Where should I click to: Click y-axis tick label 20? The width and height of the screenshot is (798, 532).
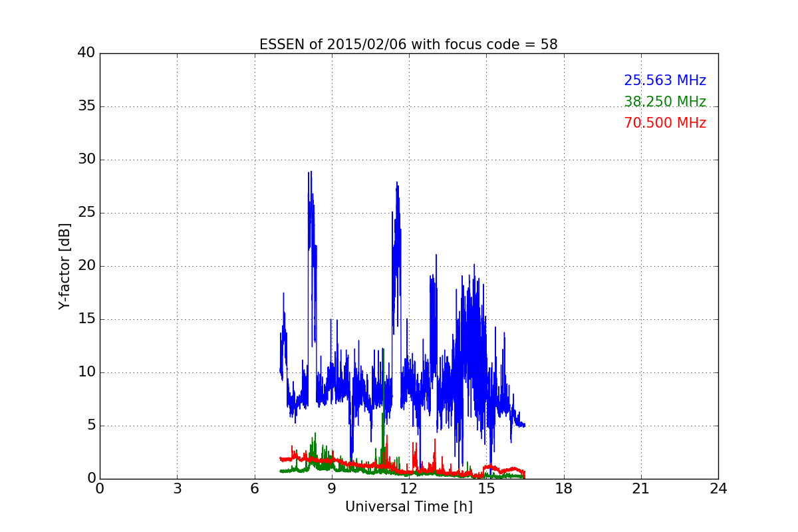(x=86, y=266)
